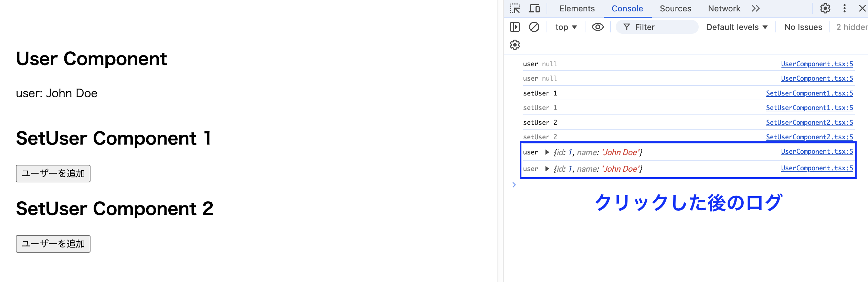Click the first 'user null' log text
This screenshot has height=282, width=868.
540,64
